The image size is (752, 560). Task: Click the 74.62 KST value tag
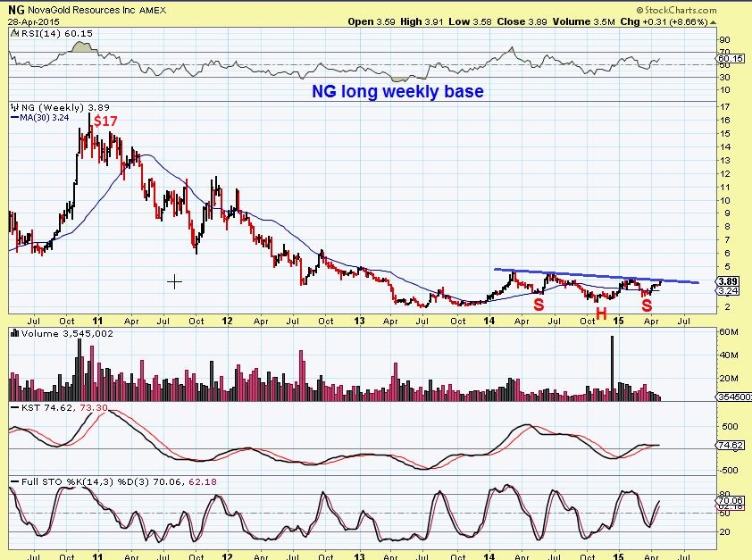click(731, 446)
